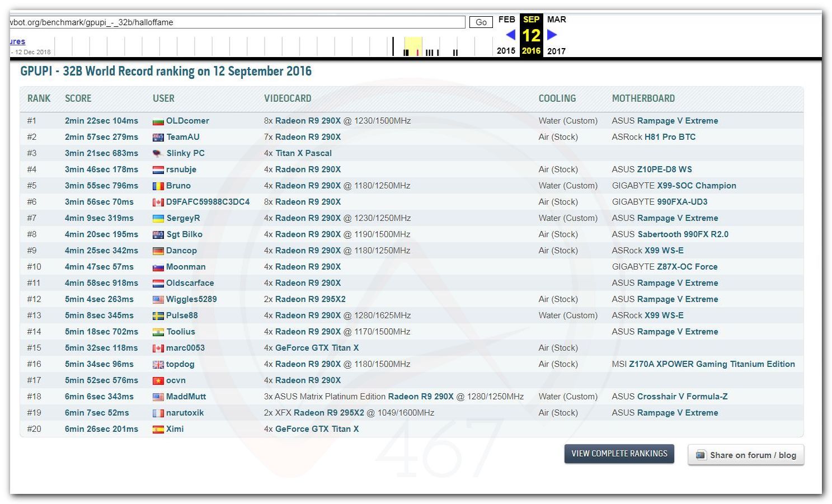The image size is (832, 504).
Task: Open Titan X Pascal videocard link
Action: point(303,153)
